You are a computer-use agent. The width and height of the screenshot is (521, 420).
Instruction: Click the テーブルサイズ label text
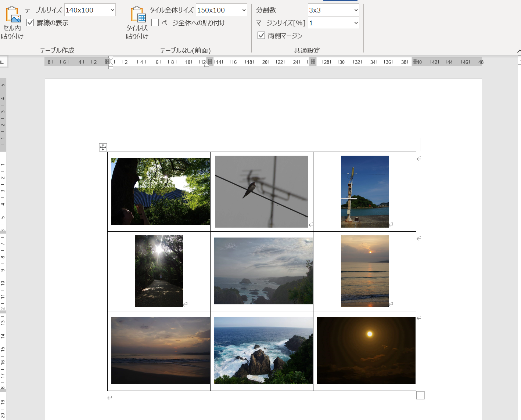(x=43, y=10)
